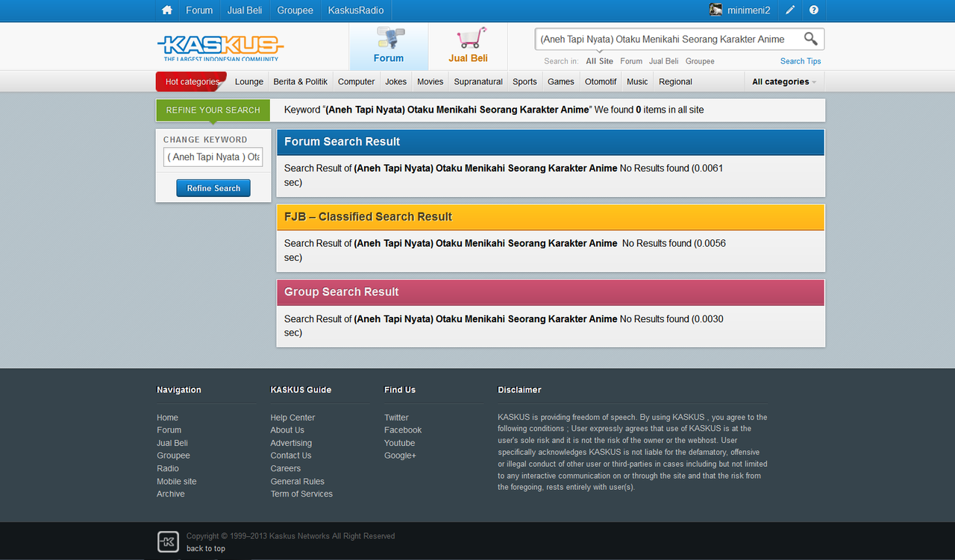The image size is (955, 560).
Task: Open the Games category
Action: [561, 81]
